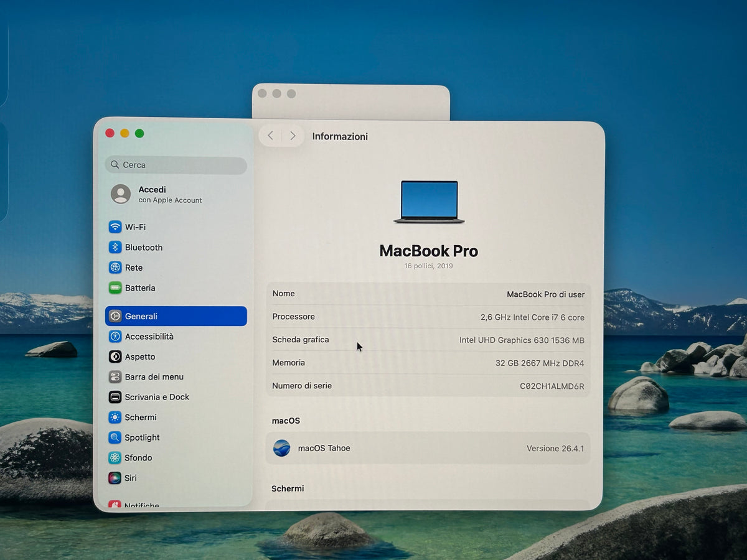The image size is (747, 560).
Task: Go back with the left chevron
Action: click(270, 136)
